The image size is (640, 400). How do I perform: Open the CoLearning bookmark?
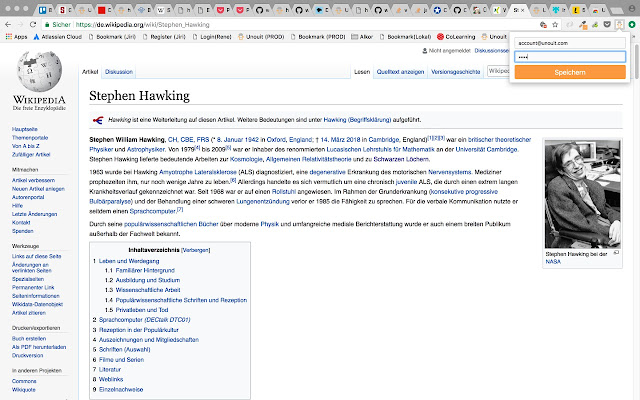(456, 37)
